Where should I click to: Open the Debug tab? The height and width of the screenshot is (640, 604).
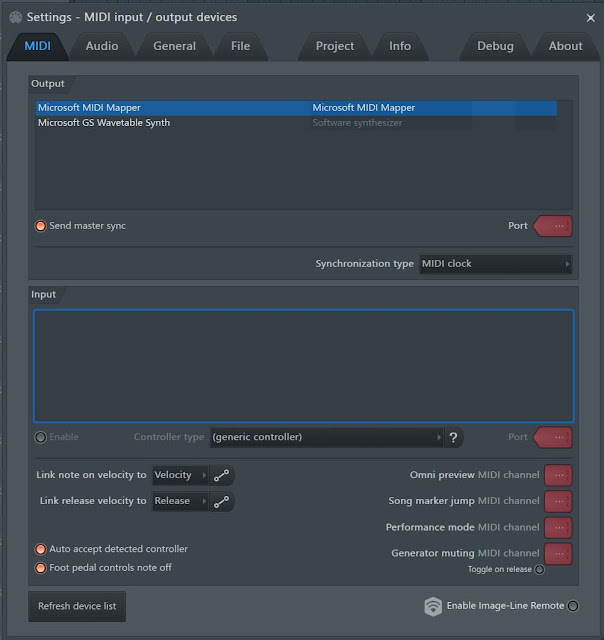coord(495,46)
